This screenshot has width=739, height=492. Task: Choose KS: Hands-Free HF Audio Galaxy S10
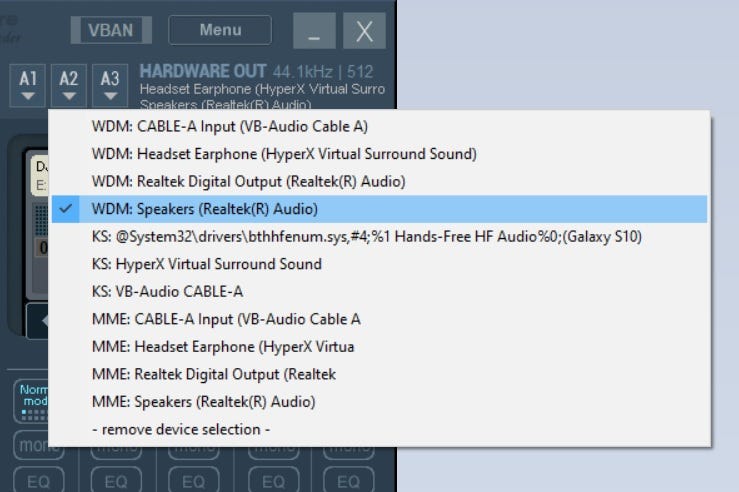(x=379, y=237)
